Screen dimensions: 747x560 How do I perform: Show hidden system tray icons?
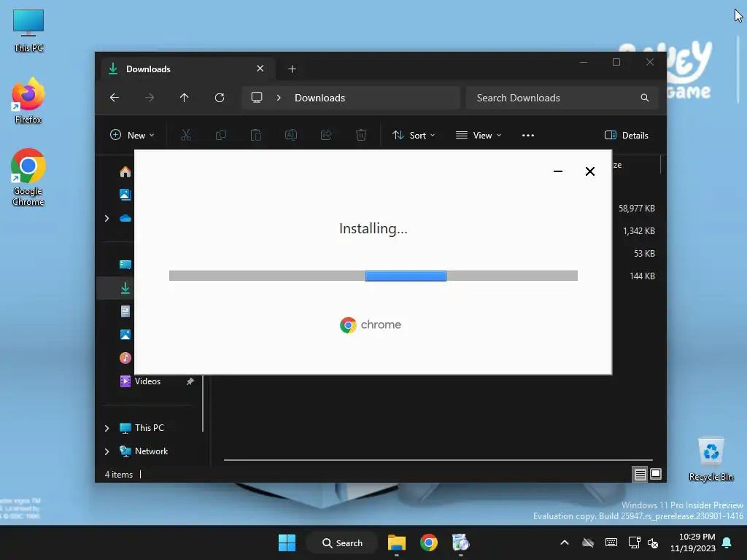tap(565, 542)
